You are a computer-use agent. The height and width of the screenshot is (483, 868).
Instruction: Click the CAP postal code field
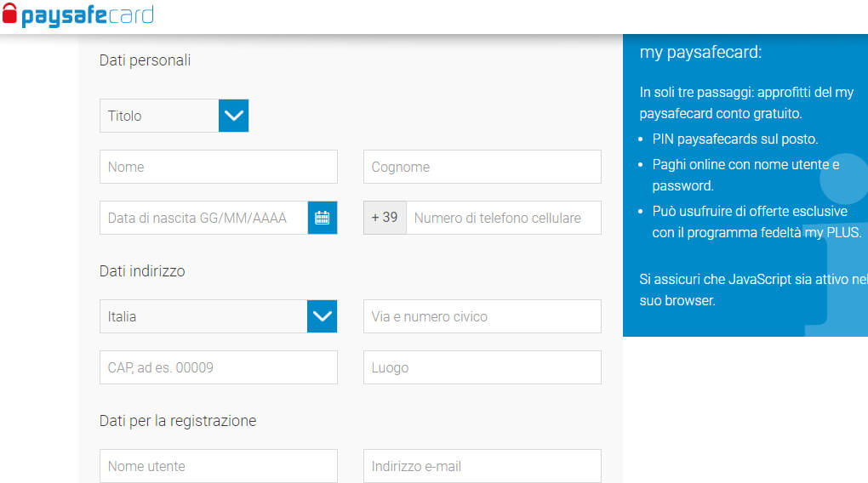coord(219,367)
